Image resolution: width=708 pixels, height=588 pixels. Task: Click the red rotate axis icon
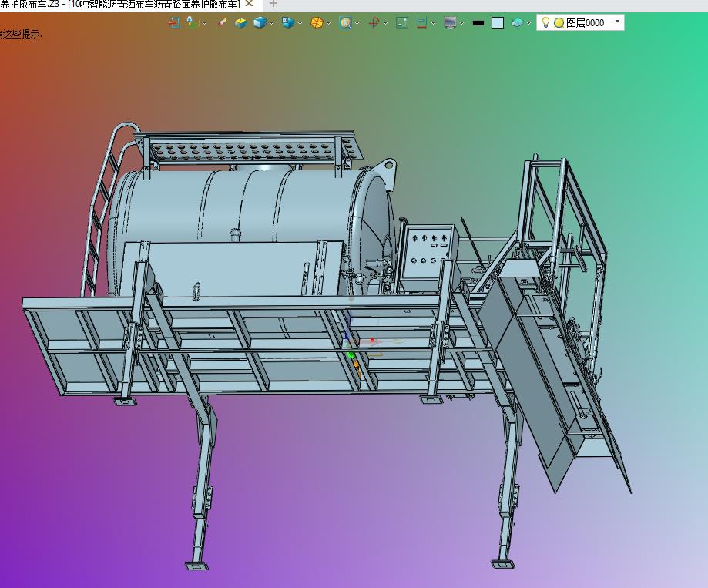coord(374,23)
